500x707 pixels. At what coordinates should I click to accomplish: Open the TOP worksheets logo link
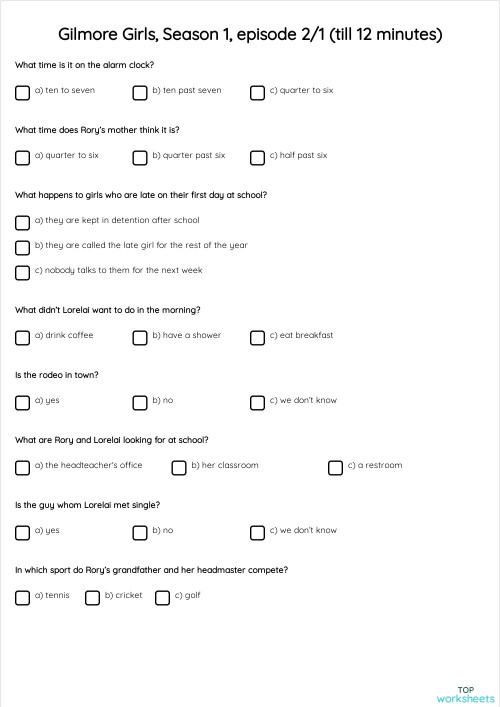click(x=465, y=694)
